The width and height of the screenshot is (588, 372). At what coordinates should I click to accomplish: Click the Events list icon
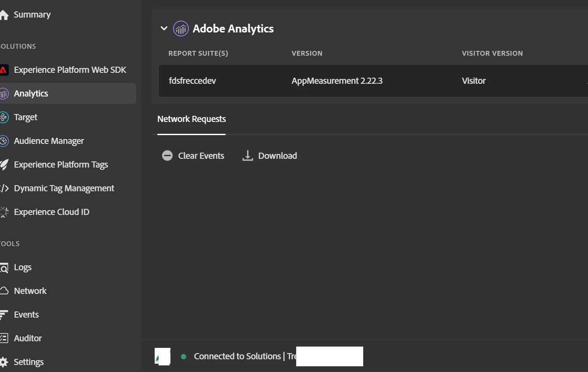click(x=4, y=315)
